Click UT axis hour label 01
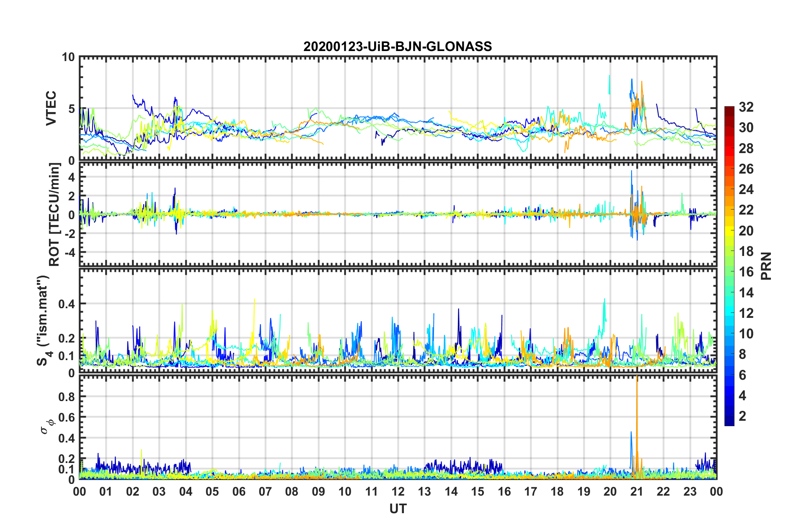Image resolution: width=796 pixels, height=532 pixels. (x=106, y=492)
